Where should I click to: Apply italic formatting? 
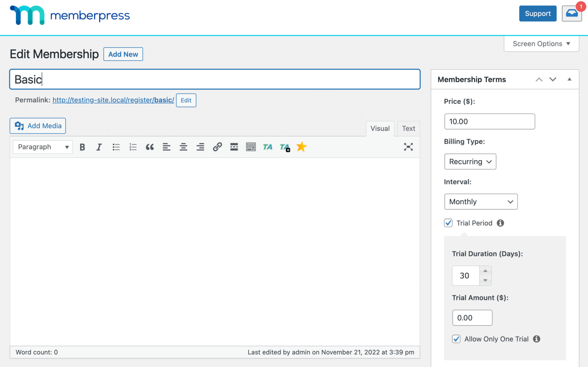pos(99,147)
